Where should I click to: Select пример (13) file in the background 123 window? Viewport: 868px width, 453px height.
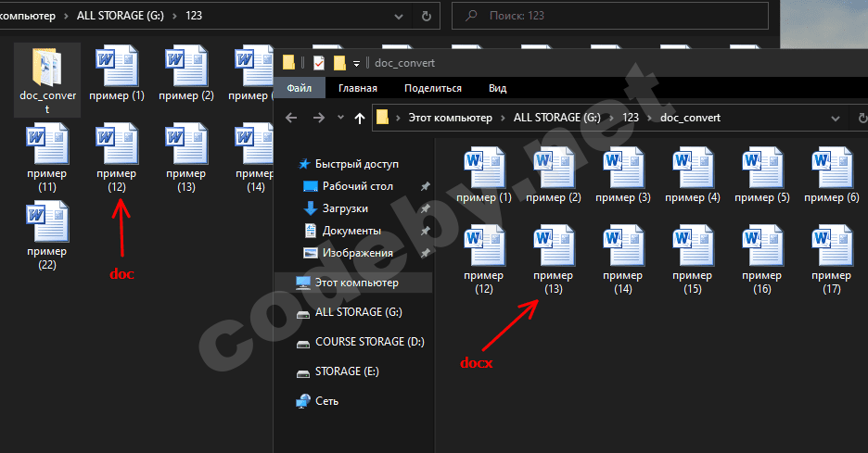tap(186, 157)
